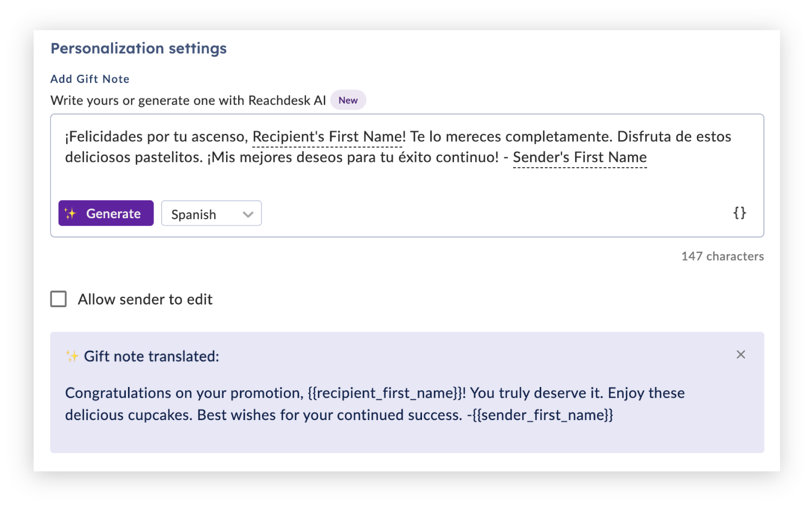Click the purple Generate button
The image size is (812, 508).
(x=106, y=213)
